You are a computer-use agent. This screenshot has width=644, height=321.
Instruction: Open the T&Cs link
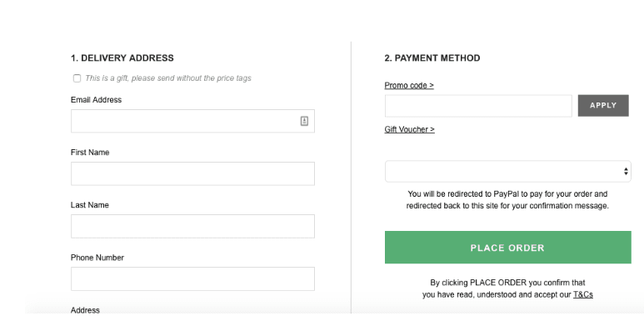pyautogui.click(x=583, y=294)
